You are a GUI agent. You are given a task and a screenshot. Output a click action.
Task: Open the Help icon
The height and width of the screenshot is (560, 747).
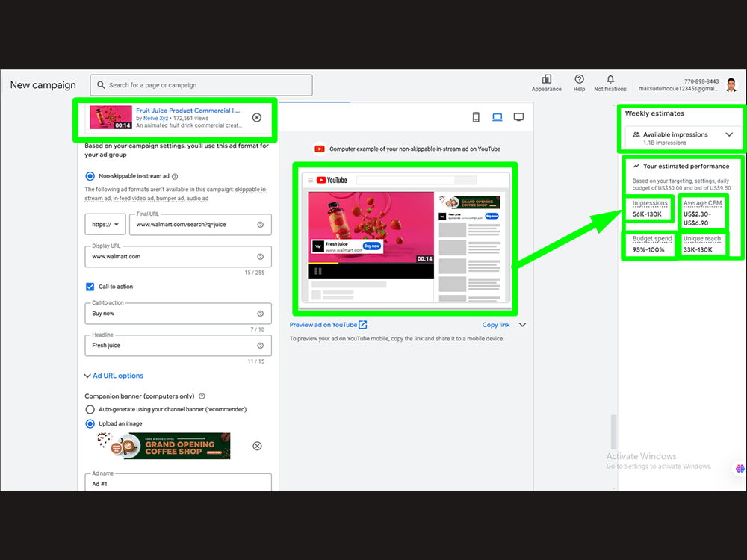pyautogui.click(x=580, y=79)
